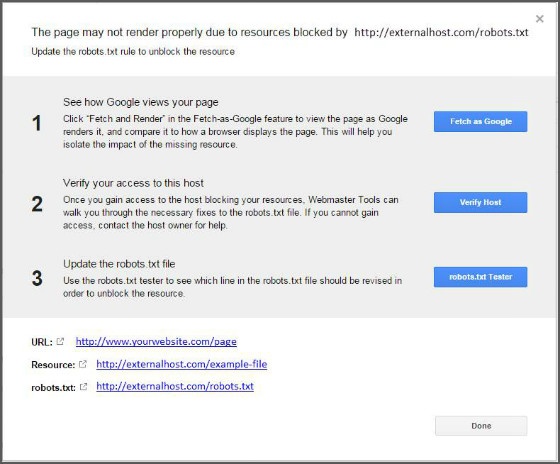Open the externalhost.com/robots.txt link at bottom
This screenshot has width=560, height=464.
[x=175, y=386]
